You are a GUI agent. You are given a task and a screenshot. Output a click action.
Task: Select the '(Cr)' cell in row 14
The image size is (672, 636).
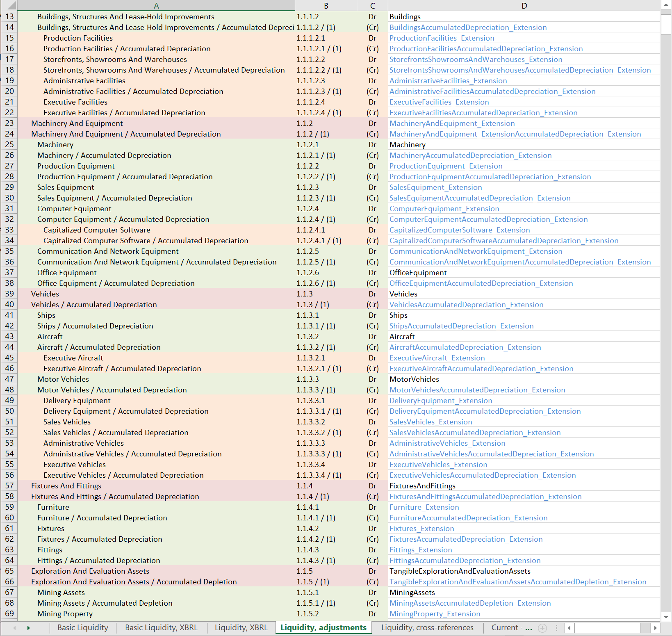pos(372,27)
